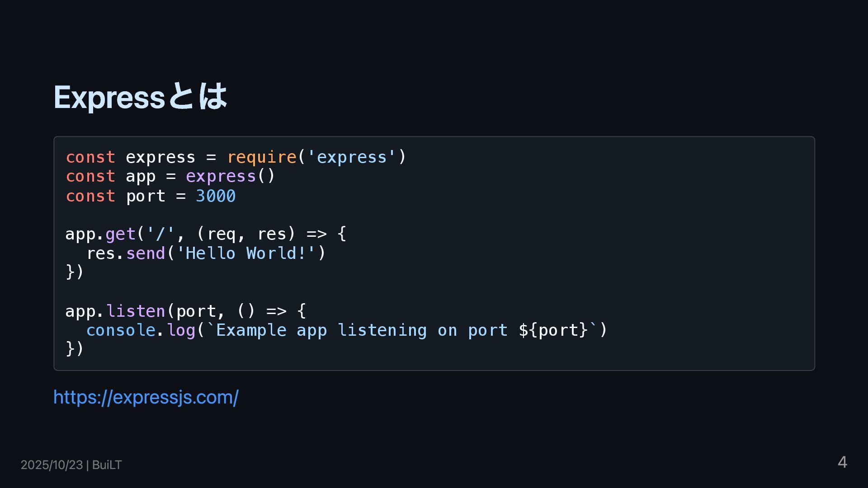
Task: Click the 'Hello World!' string in code
Action: (245, 253)
